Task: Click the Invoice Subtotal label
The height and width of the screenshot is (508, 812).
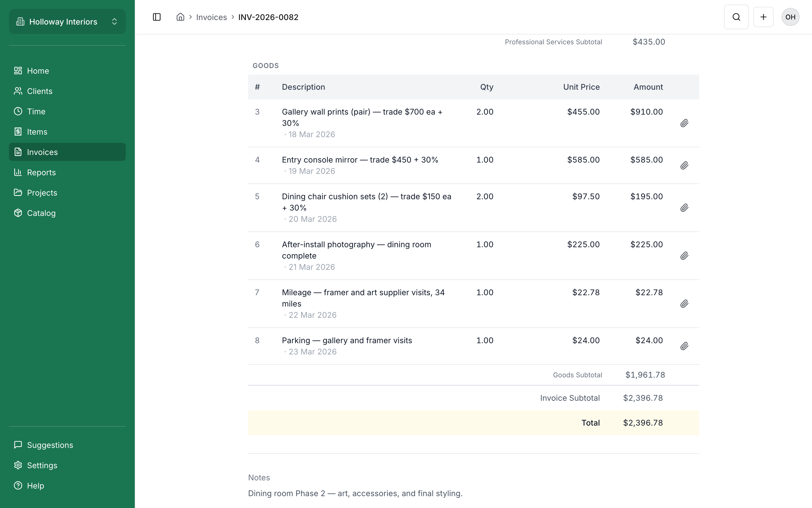Action: tap(570, 398)
